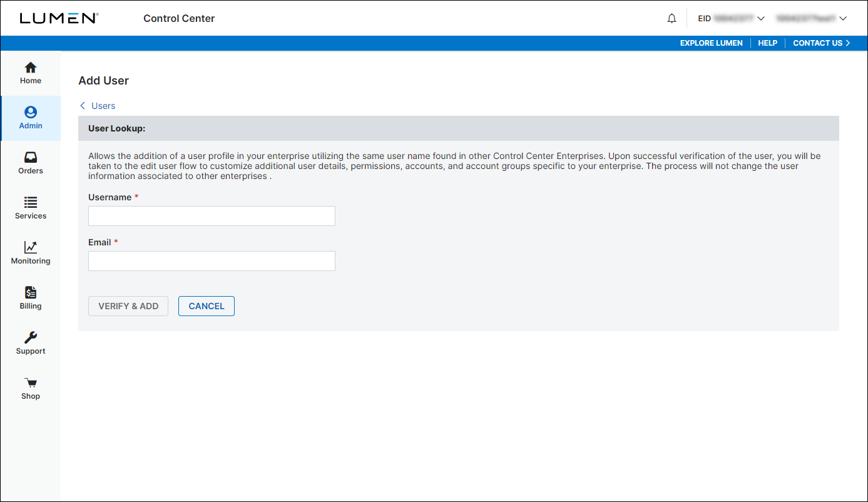Focus the Email input field
Screen dimensions: 868x502
(212, 261)
